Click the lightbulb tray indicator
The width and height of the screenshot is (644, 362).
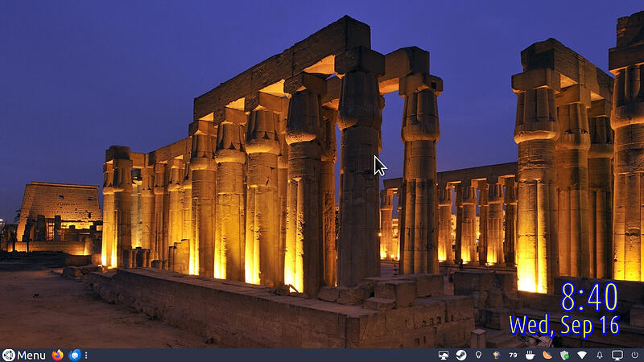478,355
